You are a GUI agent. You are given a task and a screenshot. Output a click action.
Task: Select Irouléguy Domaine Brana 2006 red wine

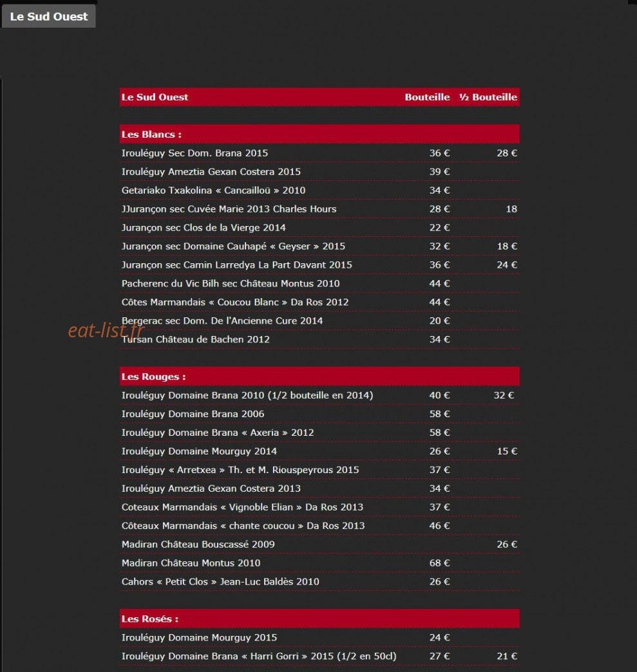tap(193, 414)
